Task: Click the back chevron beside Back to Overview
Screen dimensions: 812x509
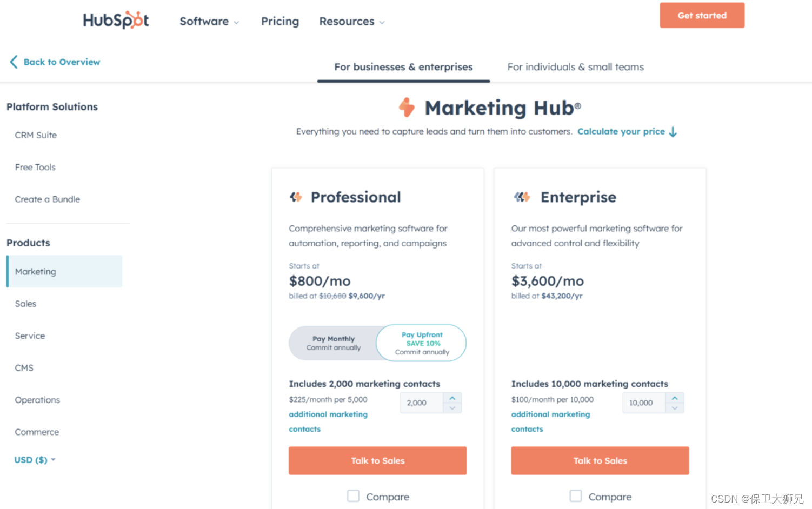Action: (x=14, y=62)
